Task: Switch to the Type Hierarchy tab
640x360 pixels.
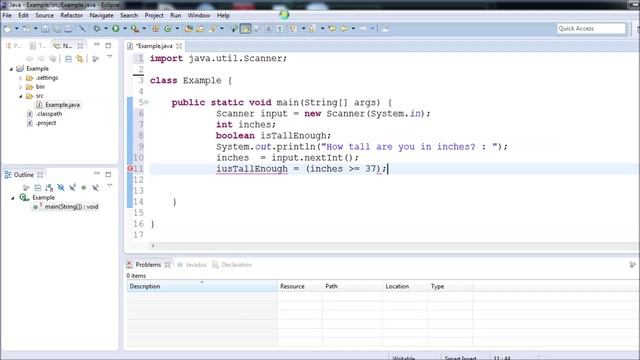Action: tap(38, 46)
